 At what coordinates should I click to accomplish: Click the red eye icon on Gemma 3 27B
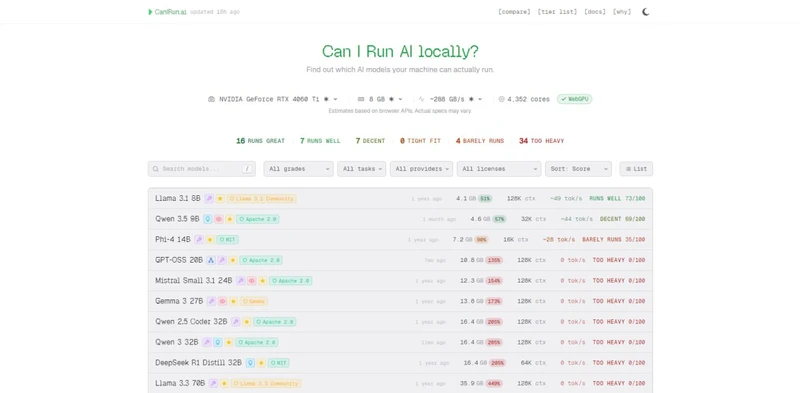[222, 301]
